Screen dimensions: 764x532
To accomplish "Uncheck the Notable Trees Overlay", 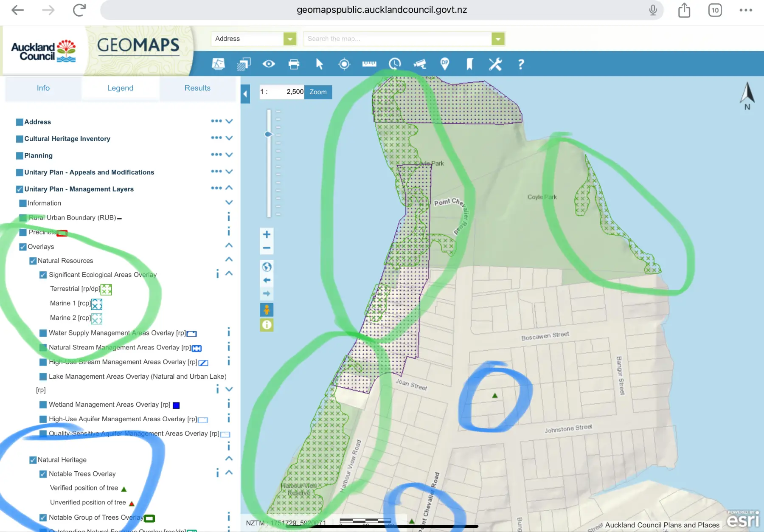I will point(42,474).
